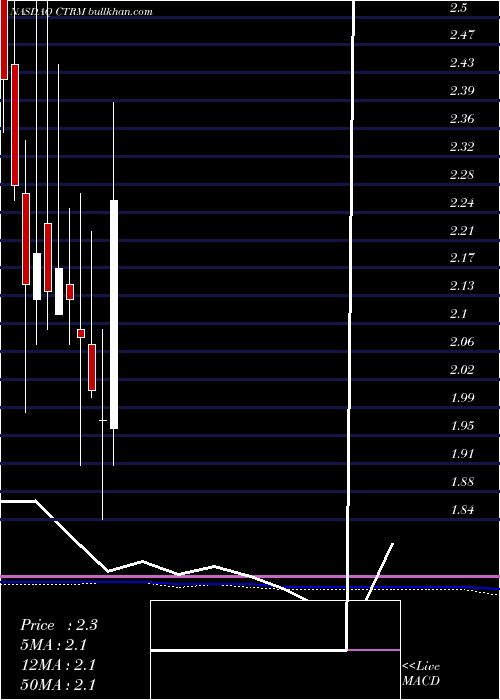This screenshot has width=500, height=700.
Task: Click the 5MA : 2.1 readout
Action: click(x=54, y=645)
